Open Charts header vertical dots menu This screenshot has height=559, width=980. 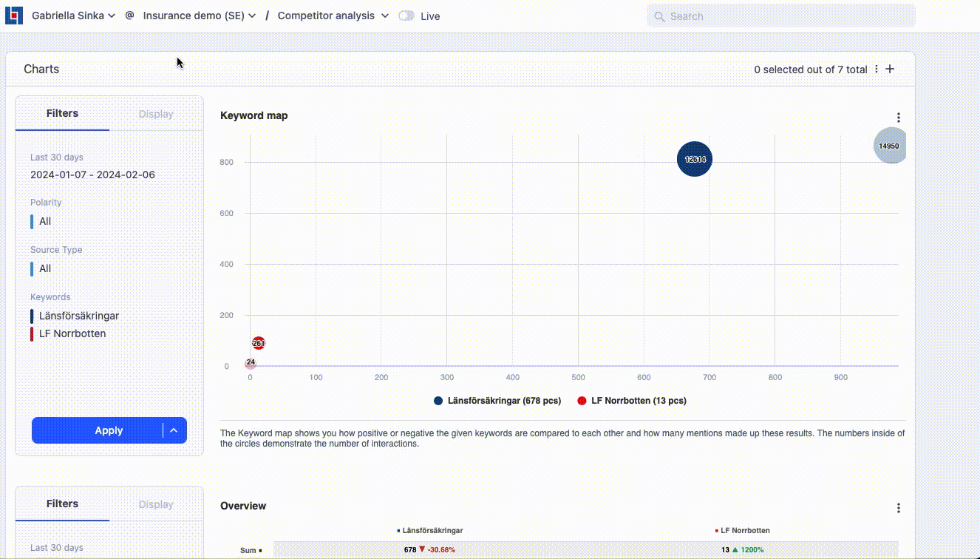(877, 70)
